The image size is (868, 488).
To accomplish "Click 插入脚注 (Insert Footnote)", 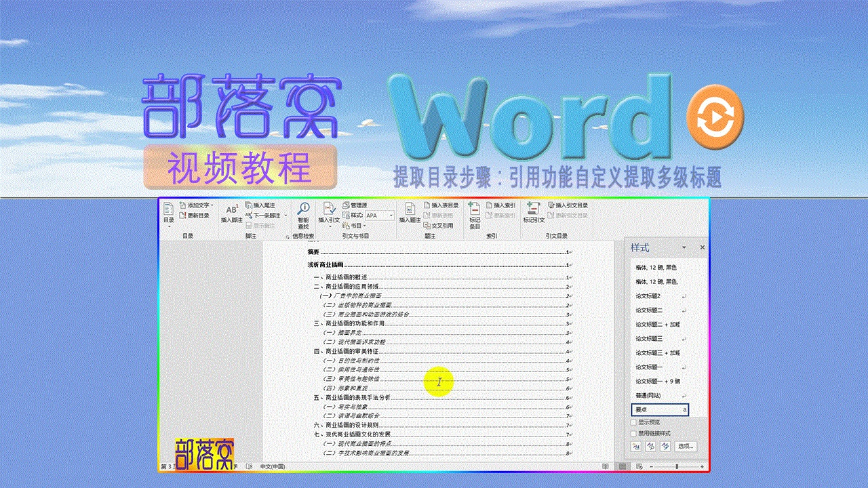I will point(232,213).
